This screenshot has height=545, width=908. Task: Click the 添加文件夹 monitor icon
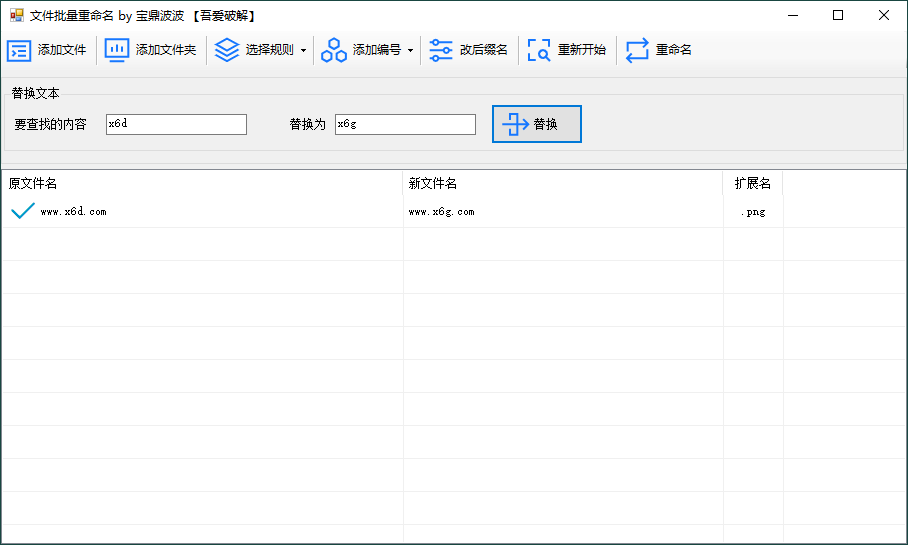click(117, 51)
